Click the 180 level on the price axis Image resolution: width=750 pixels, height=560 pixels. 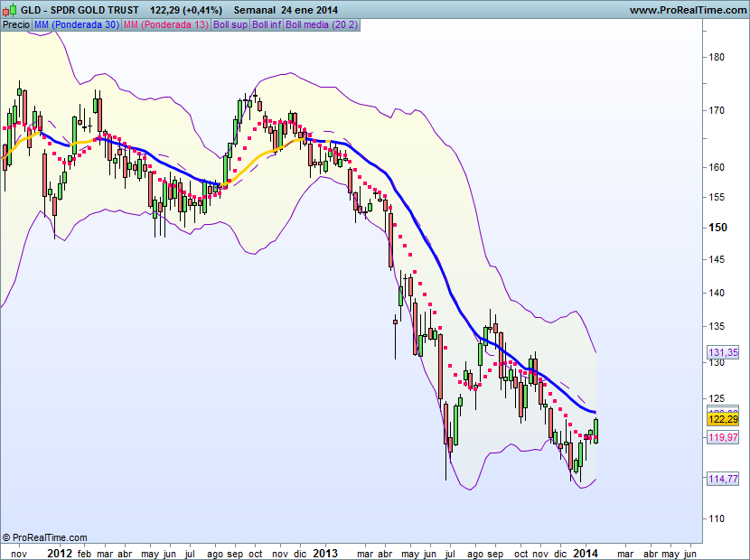coord(717,57)
